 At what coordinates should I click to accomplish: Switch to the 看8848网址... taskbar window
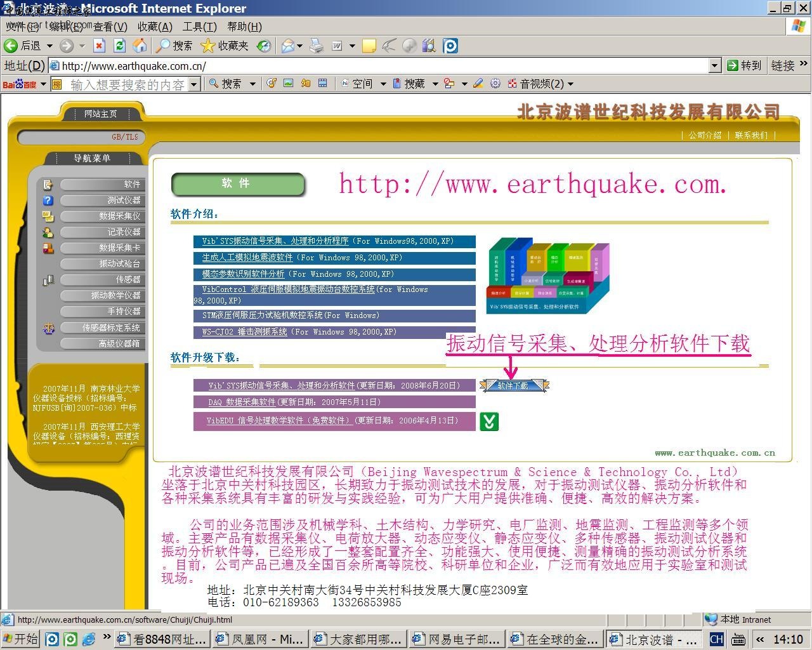click(161, 639)
